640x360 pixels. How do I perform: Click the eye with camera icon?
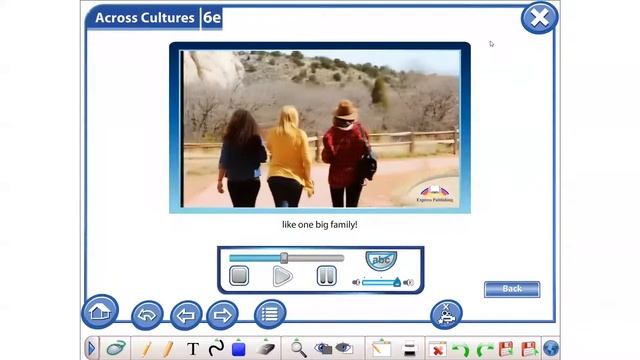tap(323, 349)
